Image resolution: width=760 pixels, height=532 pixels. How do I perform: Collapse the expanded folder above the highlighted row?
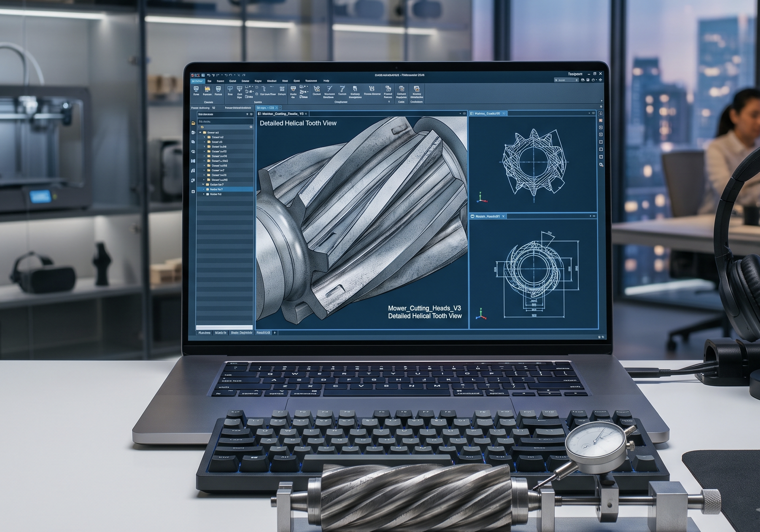pyautogui.click(x=203, y=185)
